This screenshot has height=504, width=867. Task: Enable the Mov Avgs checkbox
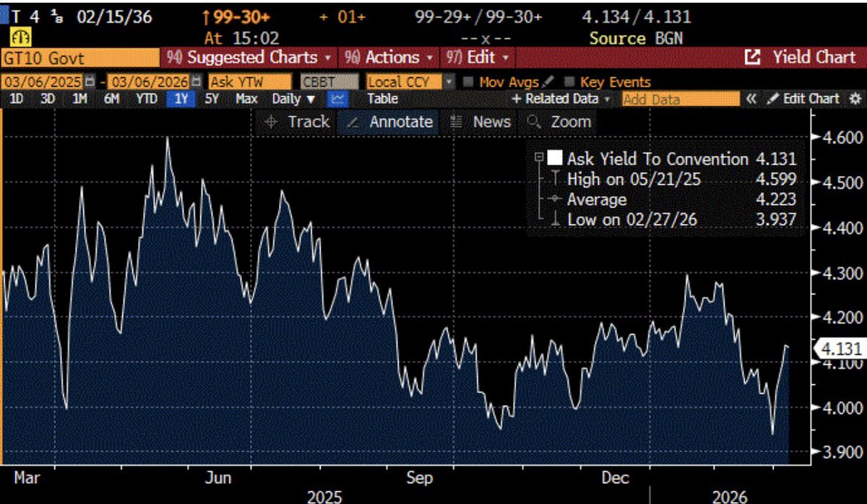pyautogui.click(x=467, y=82)
